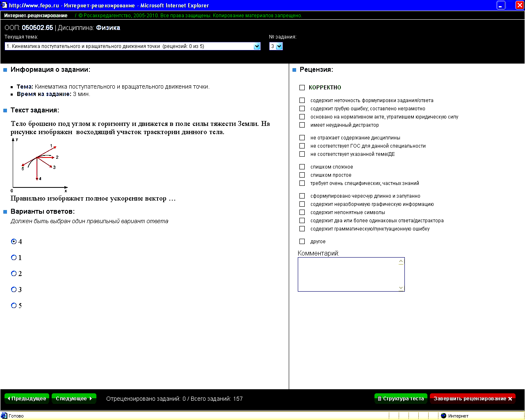Select answer option 2 radio button
The image size is (525, 420).
click(14, 274)
